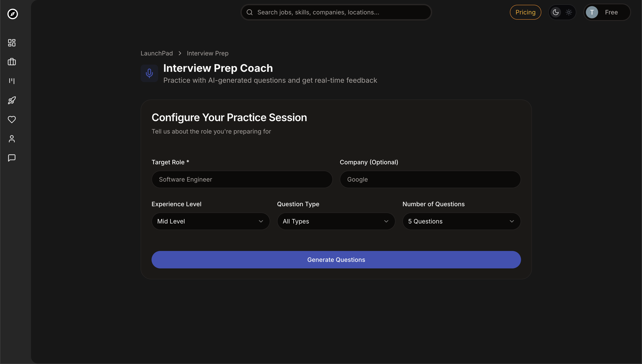Open the Experience Level dropdown
Viewport: 642px width, 364px height.
point(210,221)
